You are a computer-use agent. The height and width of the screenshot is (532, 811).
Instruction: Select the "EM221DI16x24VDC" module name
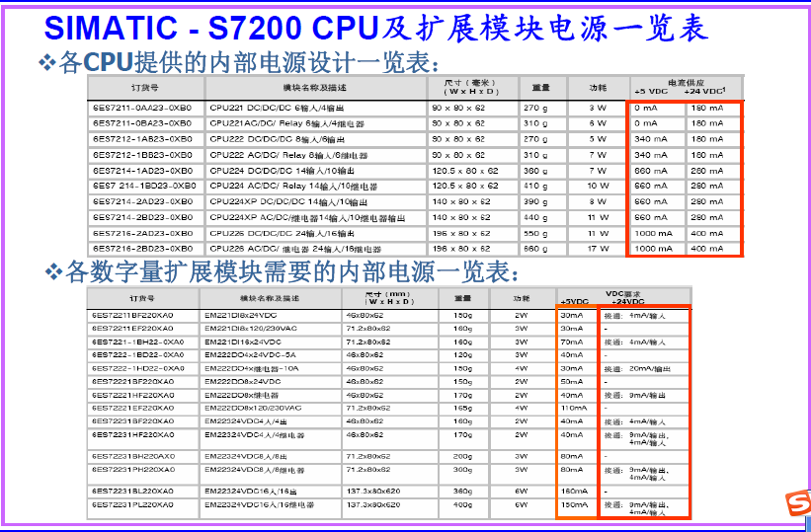[243, 342]
